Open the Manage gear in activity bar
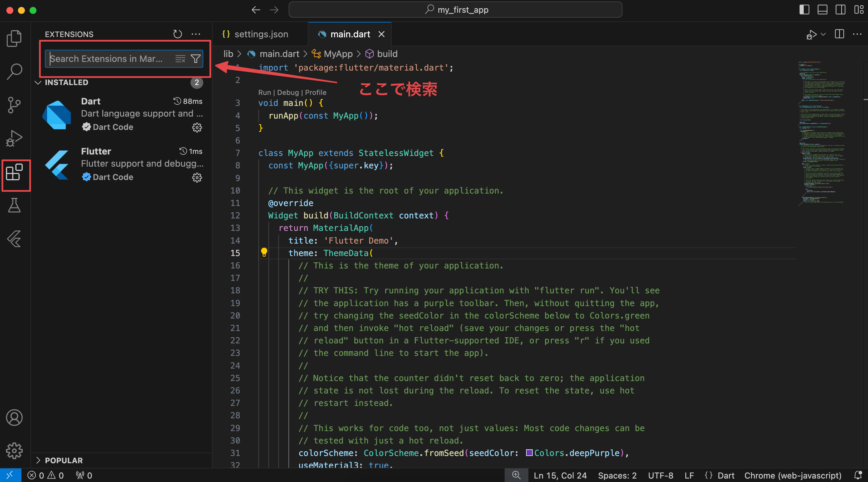The width and height of the screenshot is (868, 482). click(14, 451)
